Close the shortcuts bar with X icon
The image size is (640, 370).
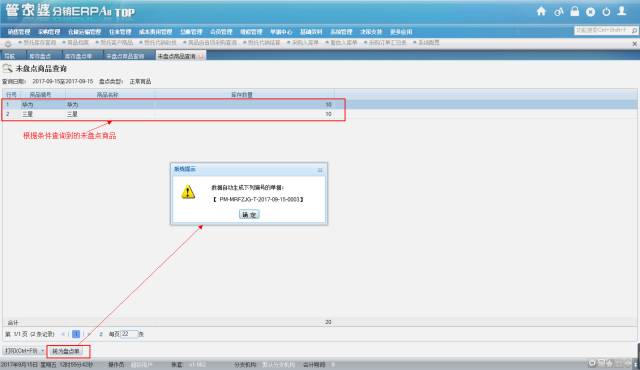point(634,44)
